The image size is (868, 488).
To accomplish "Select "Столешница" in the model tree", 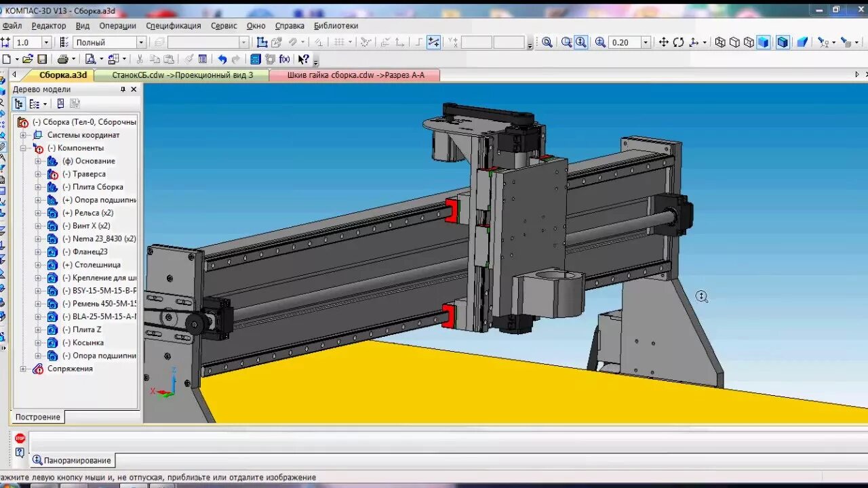I will pos(92,265).
